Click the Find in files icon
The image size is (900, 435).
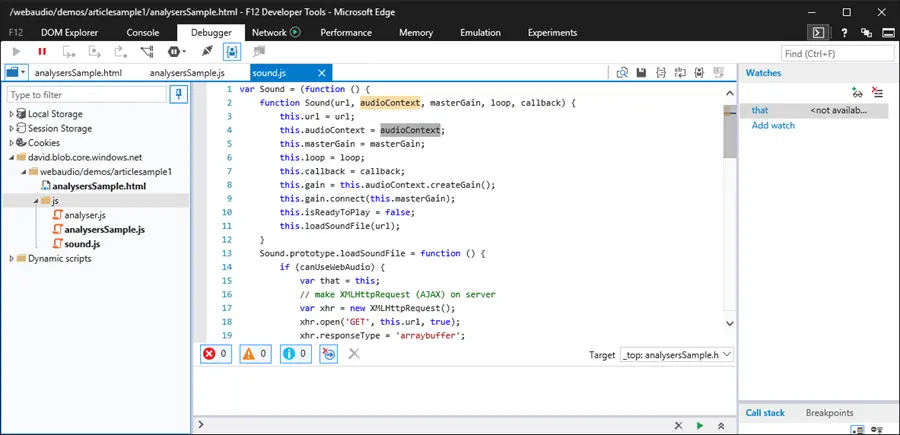click(x=622, y=73)
